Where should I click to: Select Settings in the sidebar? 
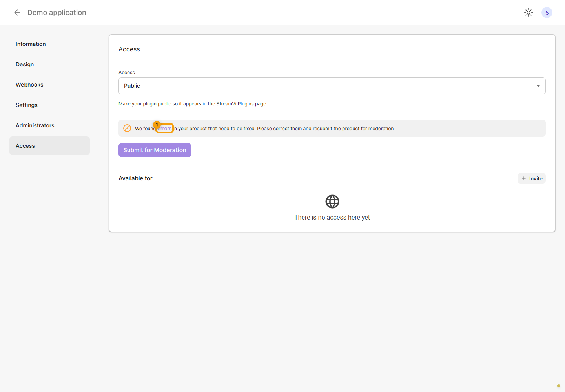(x=49, y=105)
